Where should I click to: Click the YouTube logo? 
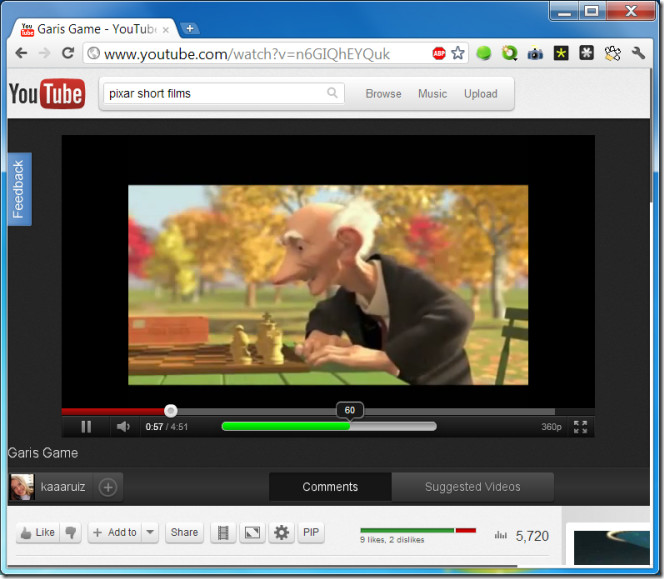(x=47, y=94)
